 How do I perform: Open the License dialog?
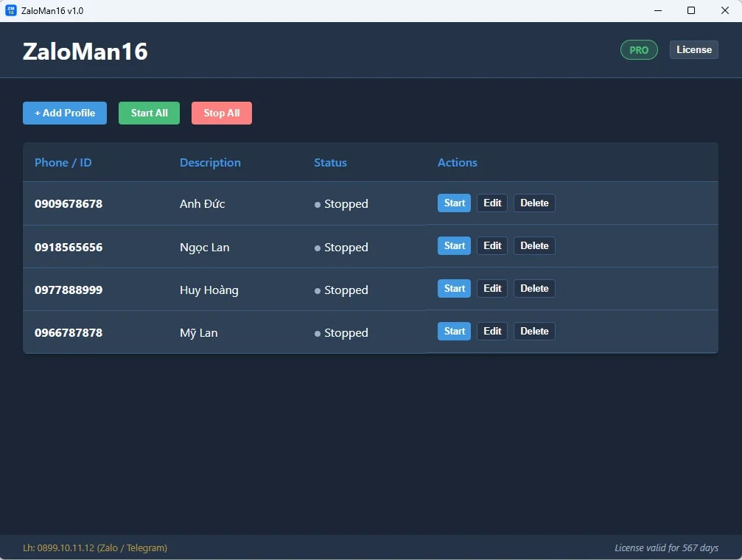(693, 49)
